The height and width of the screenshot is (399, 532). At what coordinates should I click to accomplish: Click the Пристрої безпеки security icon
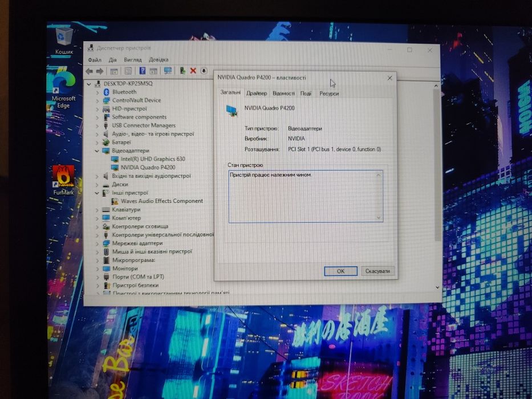click(106, 286)
